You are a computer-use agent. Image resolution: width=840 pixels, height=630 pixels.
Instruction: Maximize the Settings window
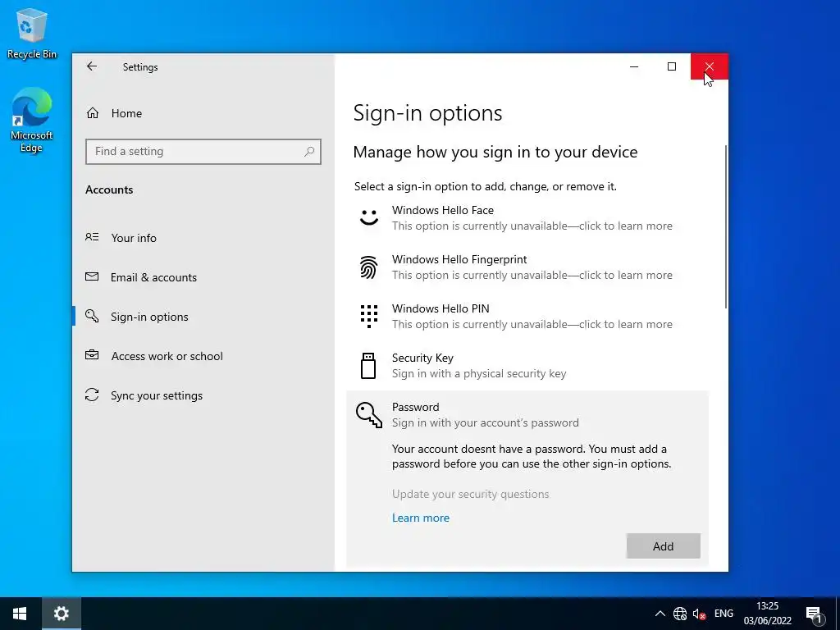coord(672,66)
